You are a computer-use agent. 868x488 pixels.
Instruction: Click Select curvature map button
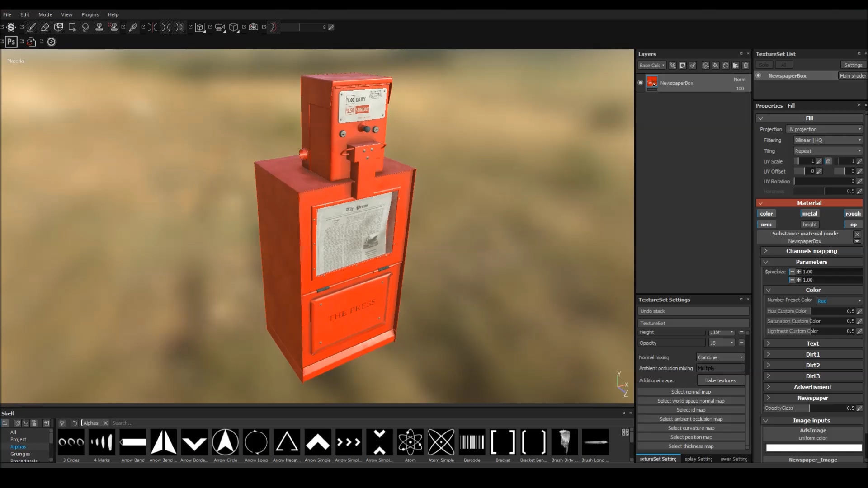[x=691, y=428]
